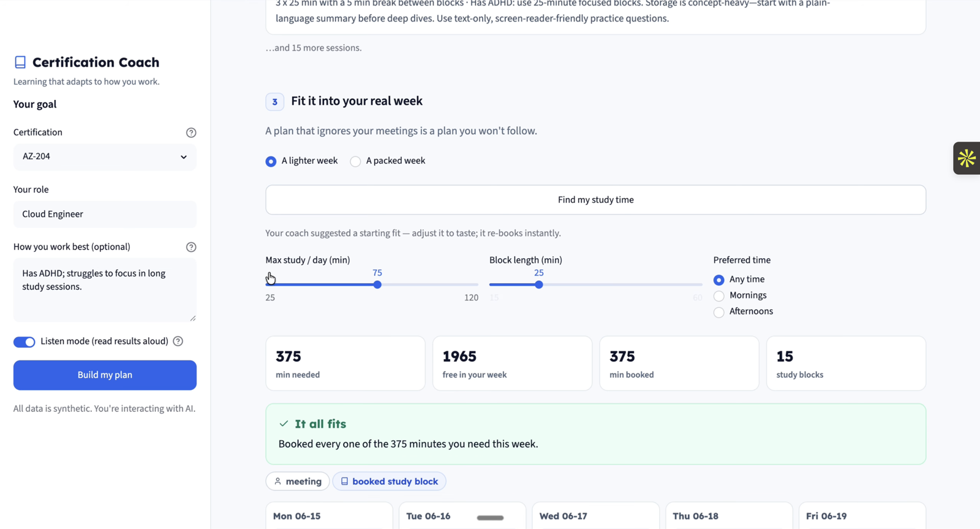Open the Tue 06-16 day column
This screenshot has height=529, width=980.
click(462, 516)
